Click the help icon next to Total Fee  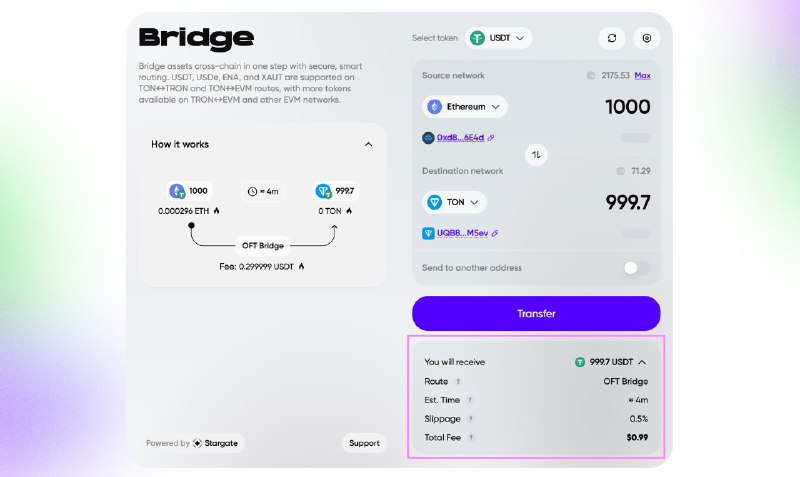[x=471, y=437]
